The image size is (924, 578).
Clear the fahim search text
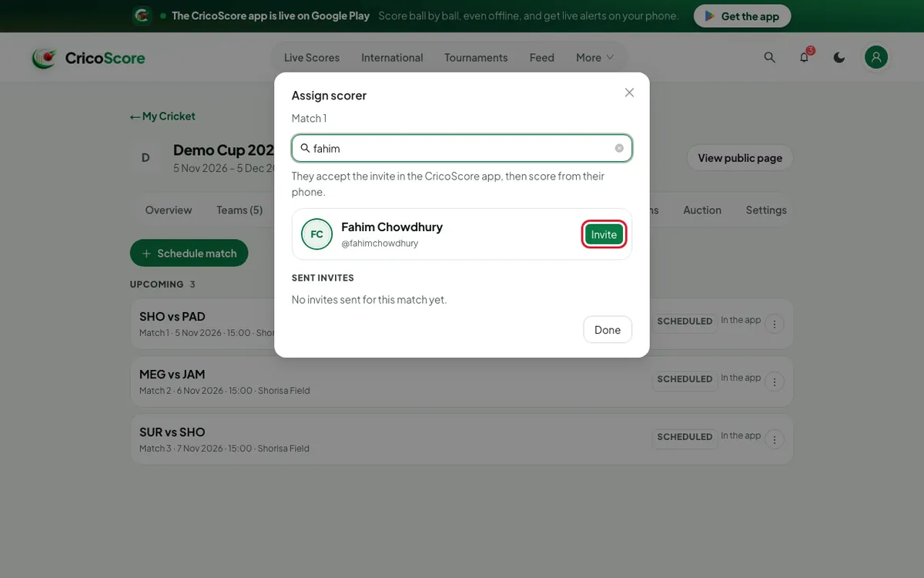(x=619, y=148)
